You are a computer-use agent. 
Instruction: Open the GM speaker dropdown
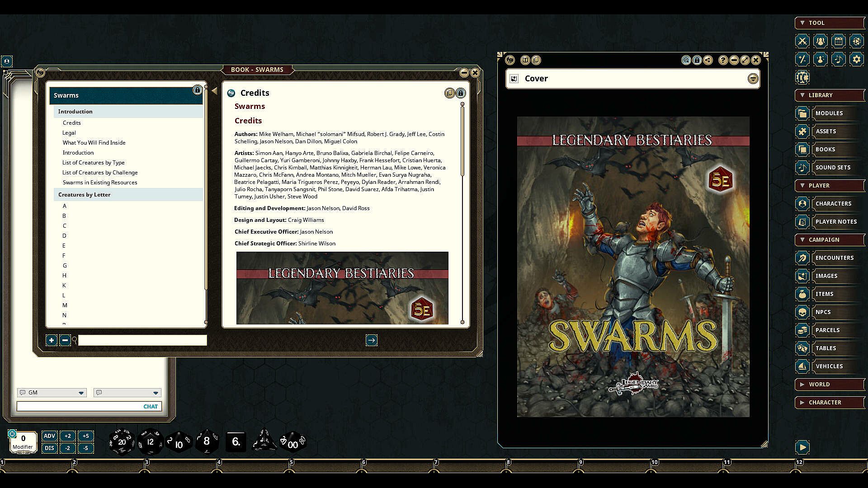pos(81,393)
